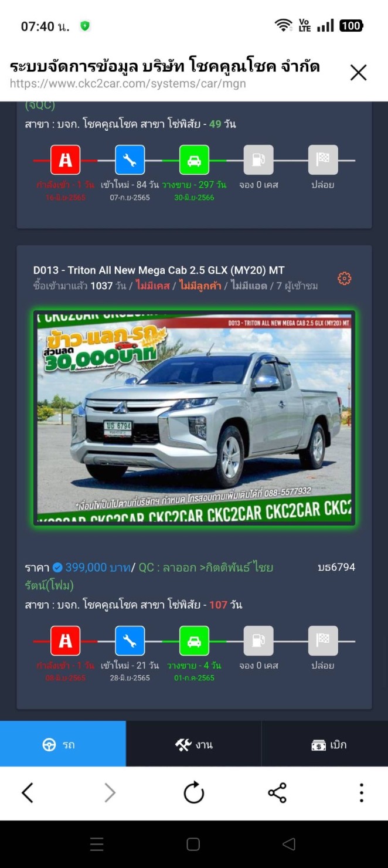388x868 pixels.
Task: Click red incoming-stage icon on D013 timeline
Action: point(65,641)
